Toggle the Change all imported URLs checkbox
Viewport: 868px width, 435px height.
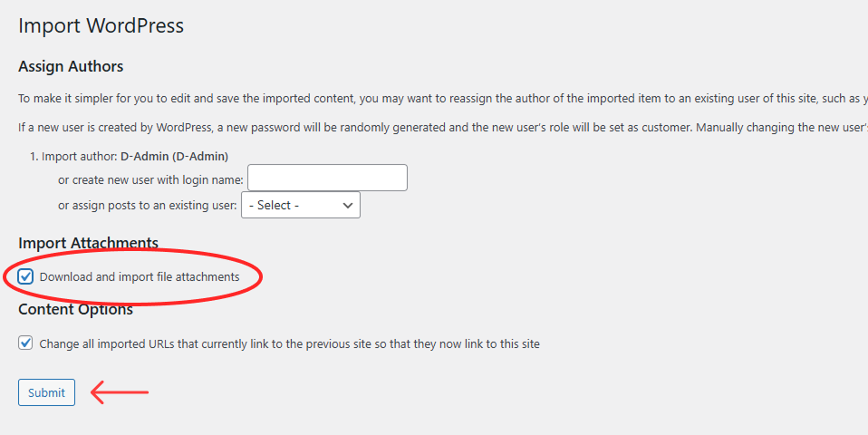pos(25,343)
